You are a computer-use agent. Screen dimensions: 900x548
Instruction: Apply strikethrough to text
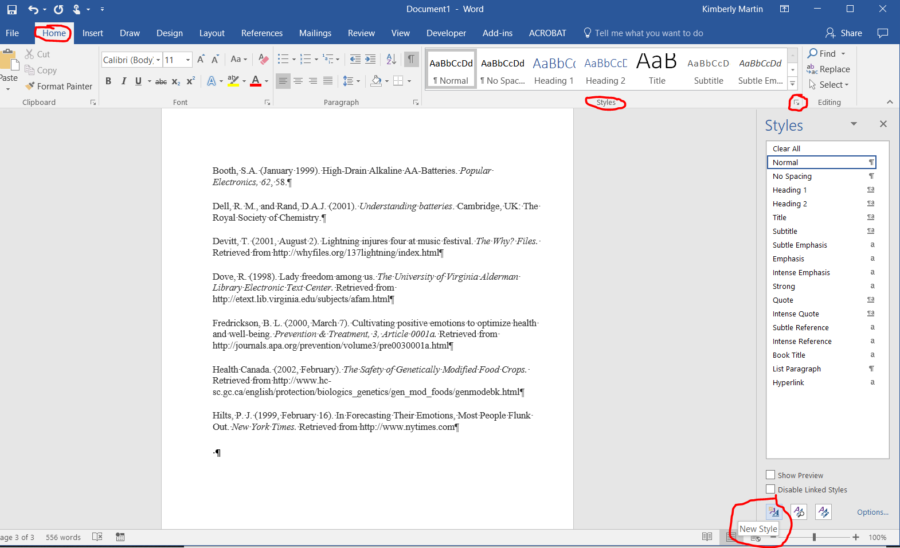(161, 81)
